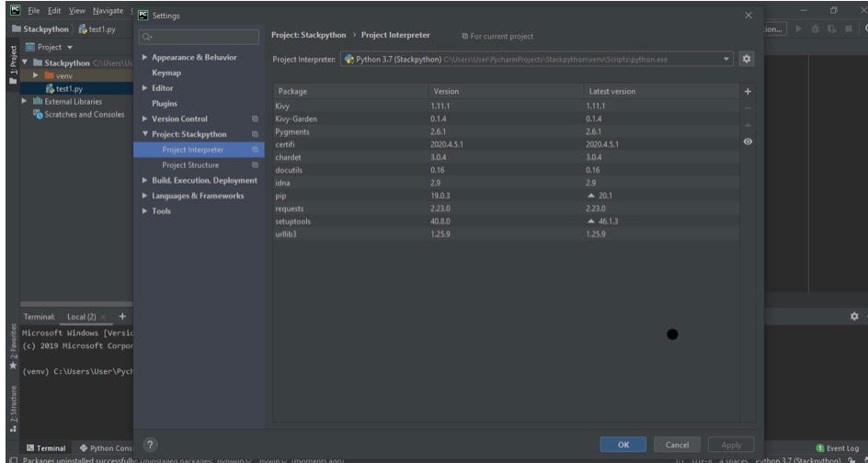Viewport: 868px width, 463px height.
Task: Collapse the Project: Stackpython settings section
Action: pos(145,134)
